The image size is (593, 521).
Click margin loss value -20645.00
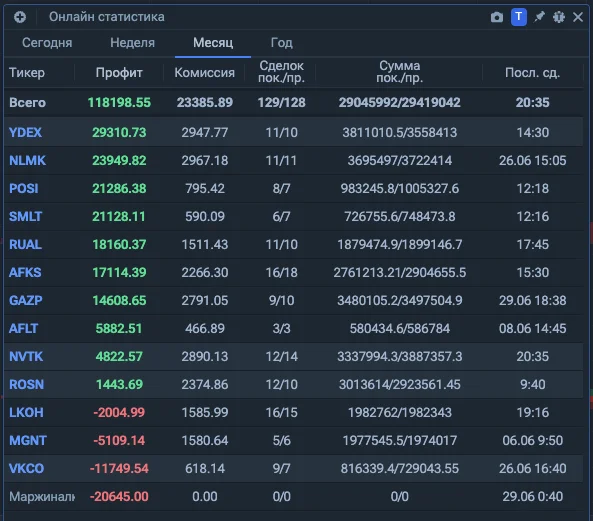click(119, 496)
